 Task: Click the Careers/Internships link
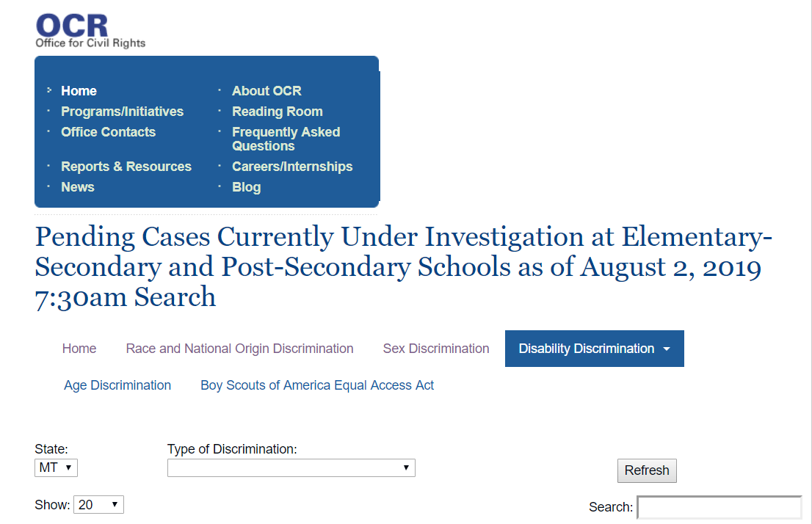click(x=292, y=166)
